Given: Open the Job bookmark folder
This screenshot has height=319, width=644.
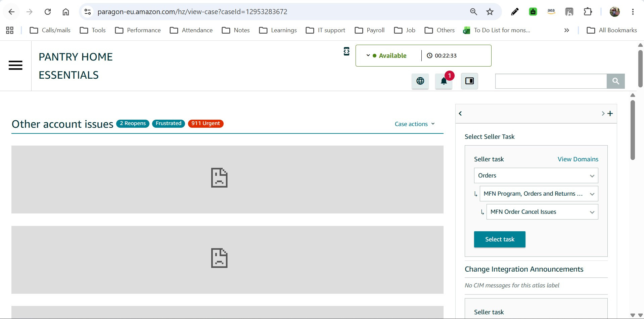Looking at the screenshot, I should 405,30.
